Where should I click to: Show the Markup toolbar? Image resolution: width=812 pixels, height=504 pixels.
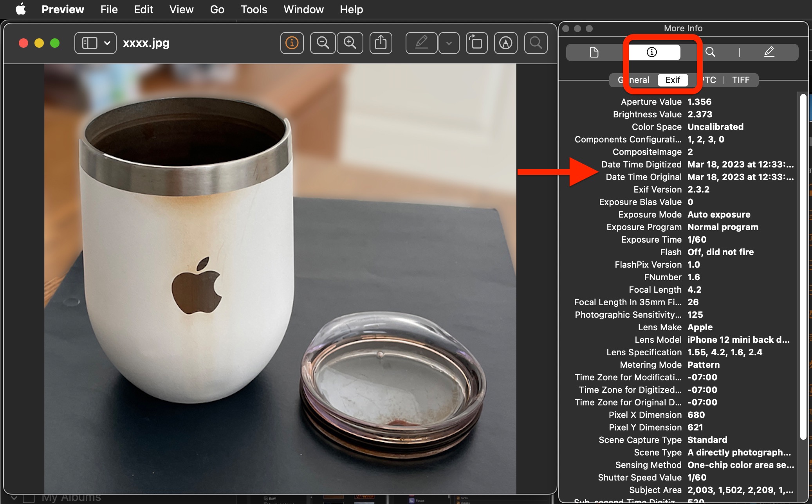coord(505,43)
